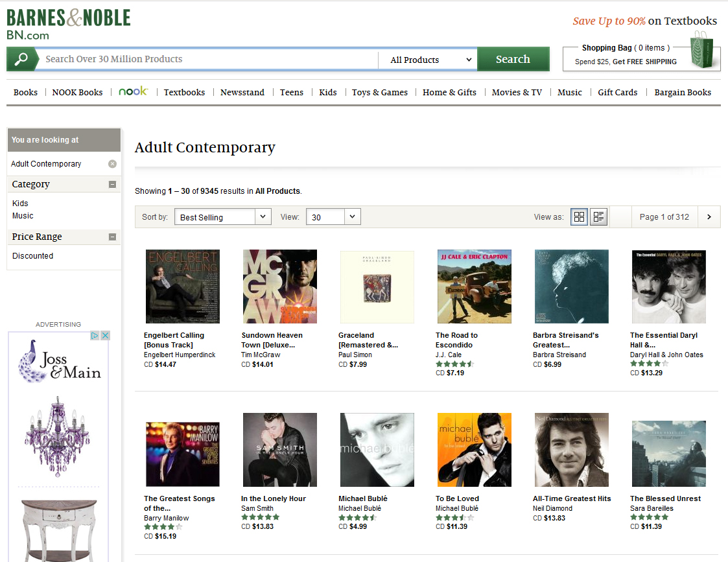The width and height of the screenshot is (728, 562).
Task: Select the Music menu item
Action: (570, 92)
